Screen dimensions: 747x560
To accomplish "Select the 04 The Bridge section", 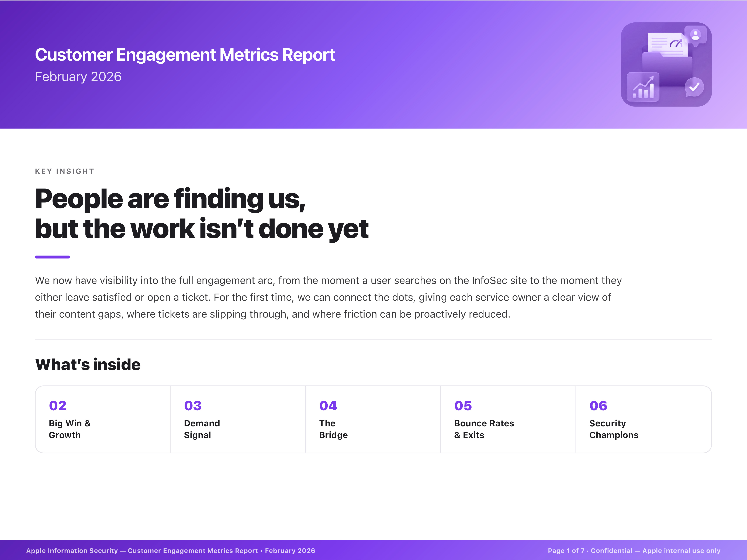I will click(373, 419).
